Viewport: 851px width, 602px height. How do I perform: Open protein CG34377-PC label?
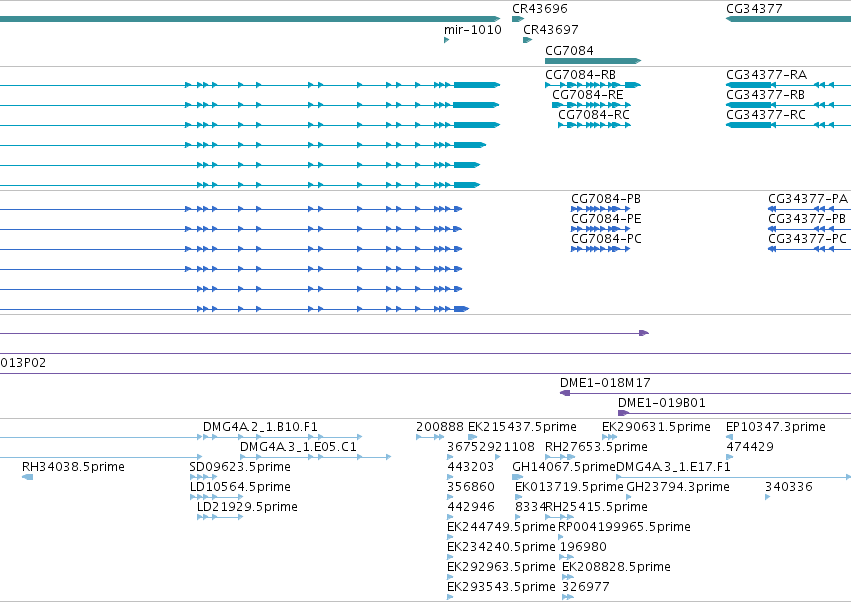[x=807, y=239]
